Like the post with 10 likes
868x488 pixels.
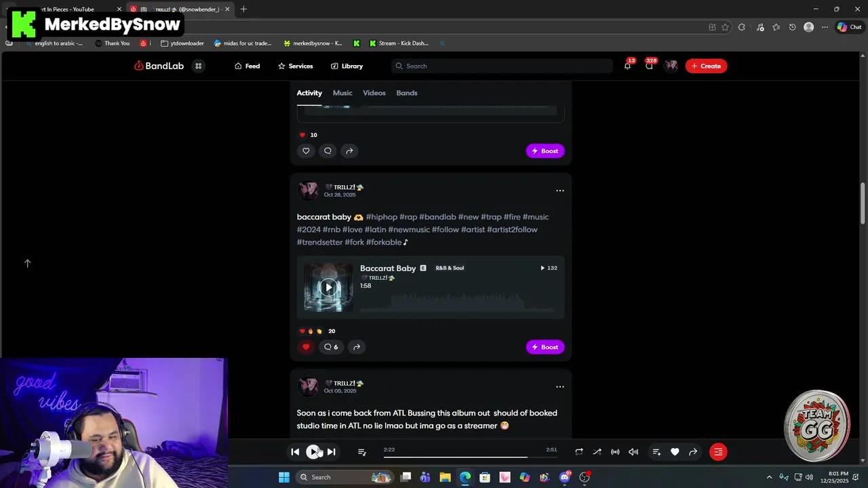click(x=306, y=151)
